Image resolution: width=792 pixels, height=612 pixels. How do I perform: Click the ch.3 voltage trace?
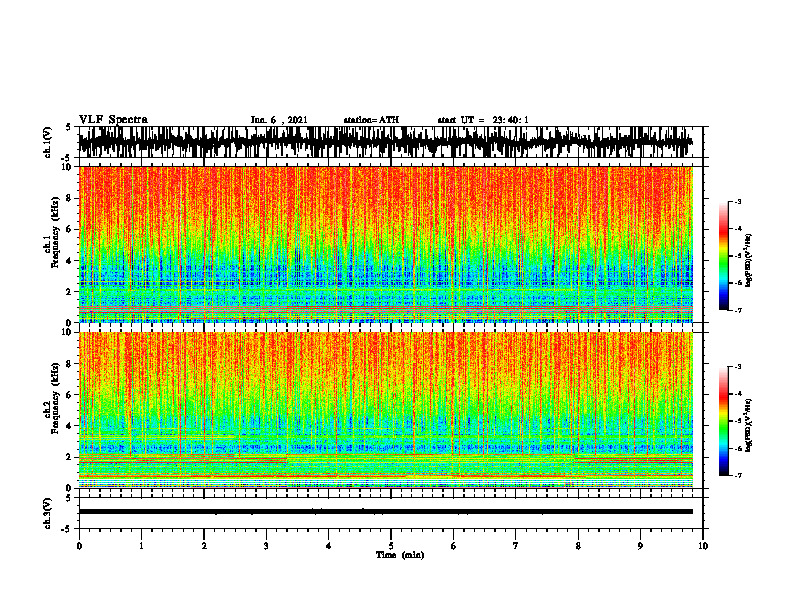(x=385, y=512)
